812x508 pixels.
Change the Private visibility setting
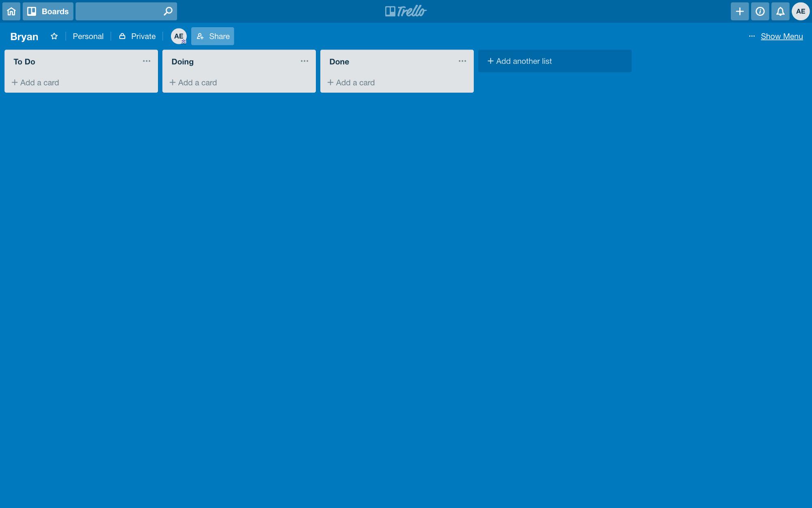(x=137, y=36)
